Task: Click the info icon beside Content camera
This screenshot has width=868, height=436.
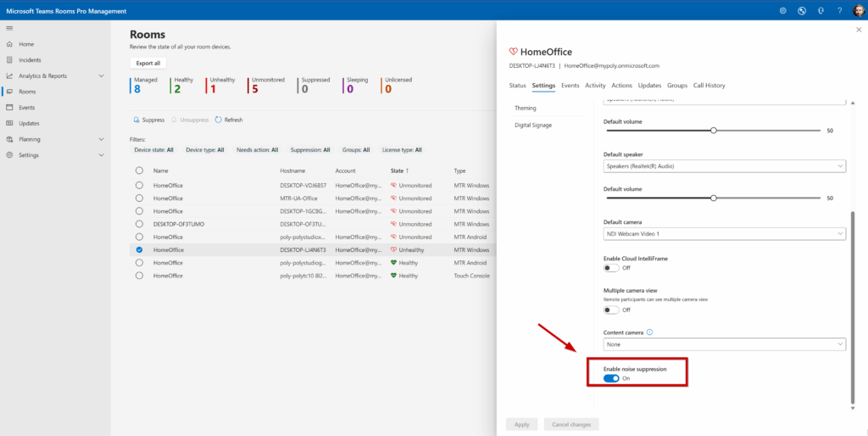Action: click(x=649, y=333)
